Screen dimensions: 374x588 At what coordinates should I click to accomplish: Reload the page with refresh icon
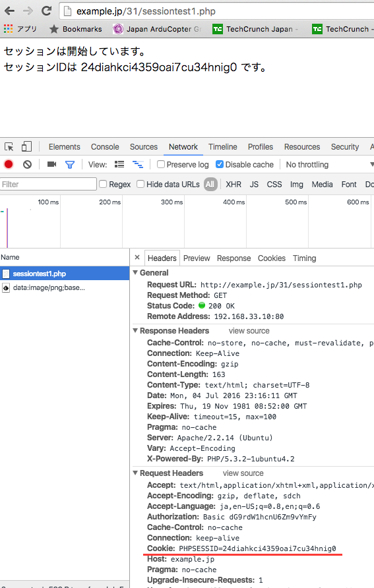coord(47,11)
